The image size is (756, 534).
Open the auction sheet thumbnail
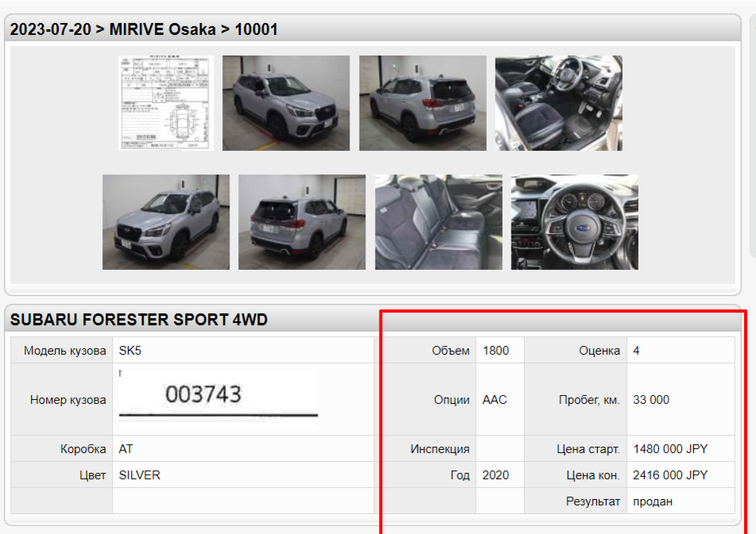pos(165,102)
